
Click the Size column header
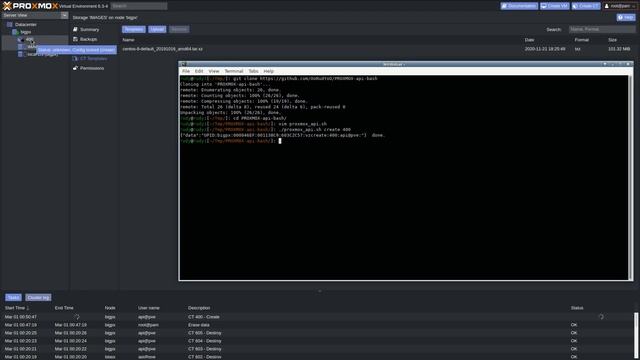[612, 40]
